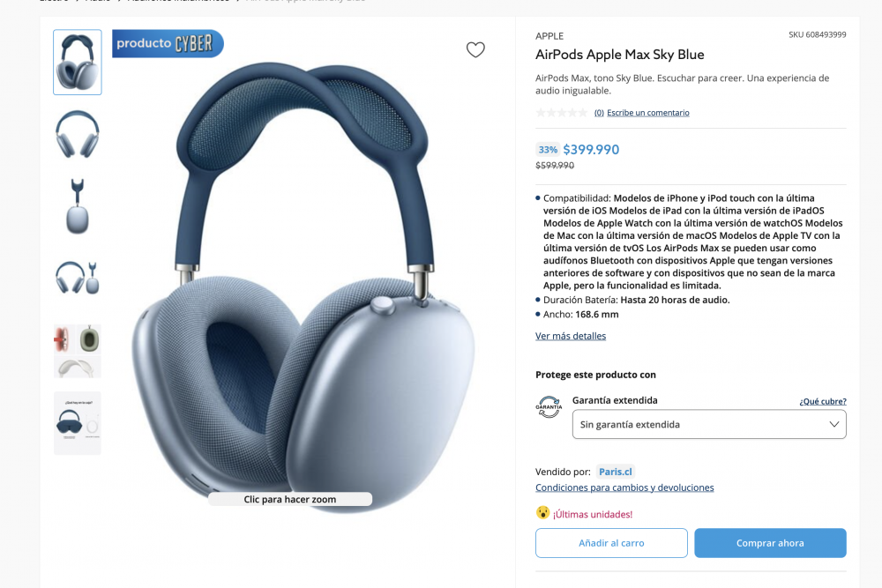This screenshot has height=588, width=882.
Task: Open Escribe un comentario link
Action: pos(648,113)
